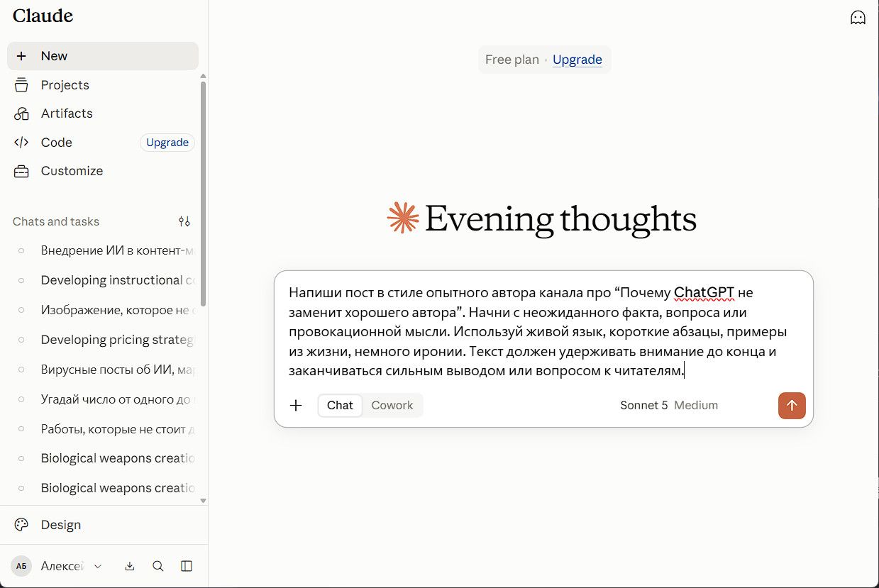Viewport: 879px width, 588px height.
Task: Collapse sidebar with the panel icon
Action: (x=187, y=566)
